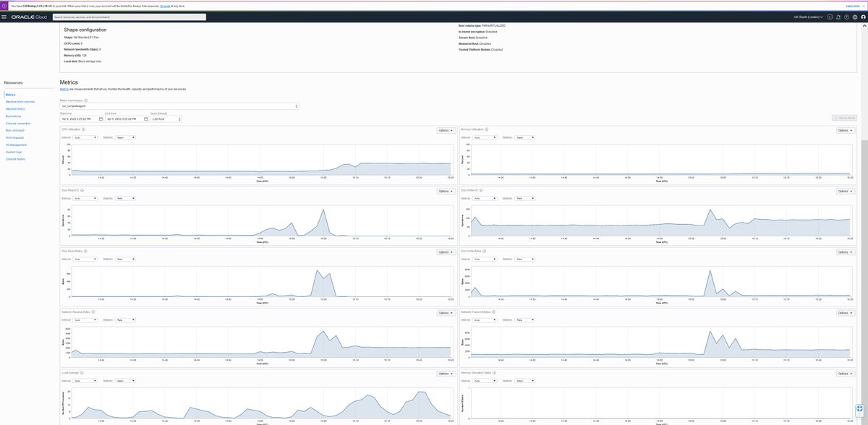
Task: Click the CPU Utilization chart area
Action: (x=261, y=159)
